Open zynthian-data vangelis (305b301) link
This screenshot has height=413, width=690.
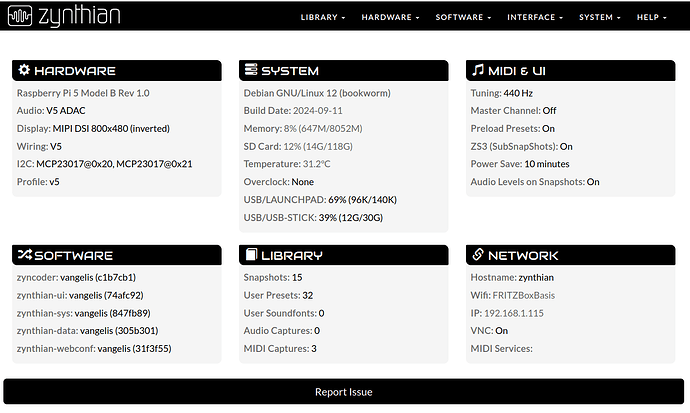119,330
